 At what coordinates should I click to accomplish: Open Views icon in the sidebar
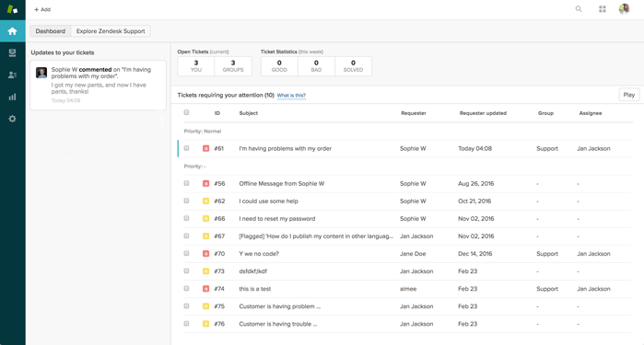(x=12, y=53)
